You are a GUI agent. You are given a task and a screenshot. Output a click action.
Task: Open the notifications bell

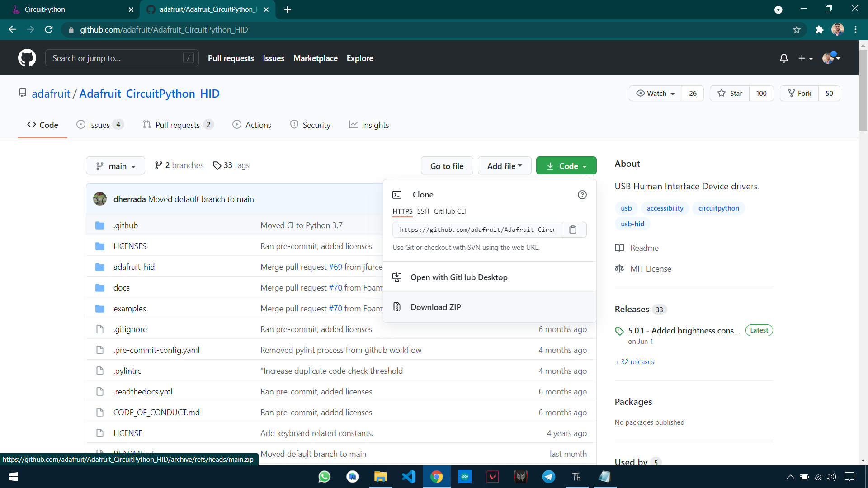click(x=783, y=58)
